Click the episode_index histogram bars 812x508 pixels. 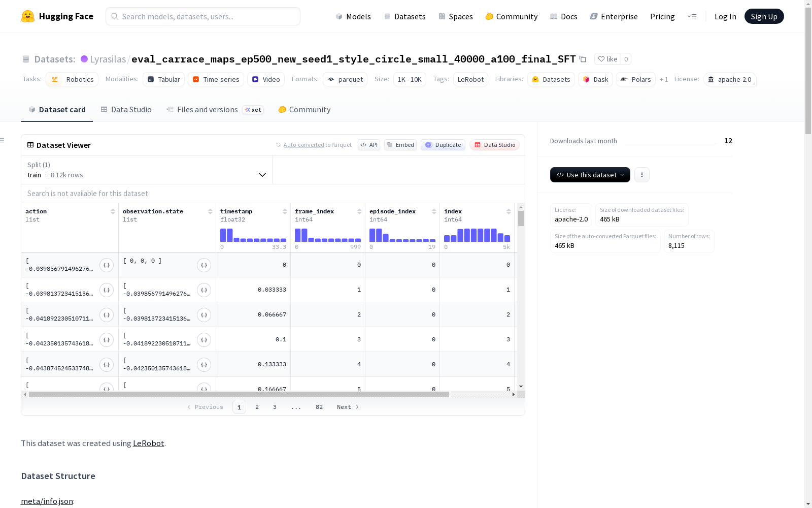tap(402, 235)
